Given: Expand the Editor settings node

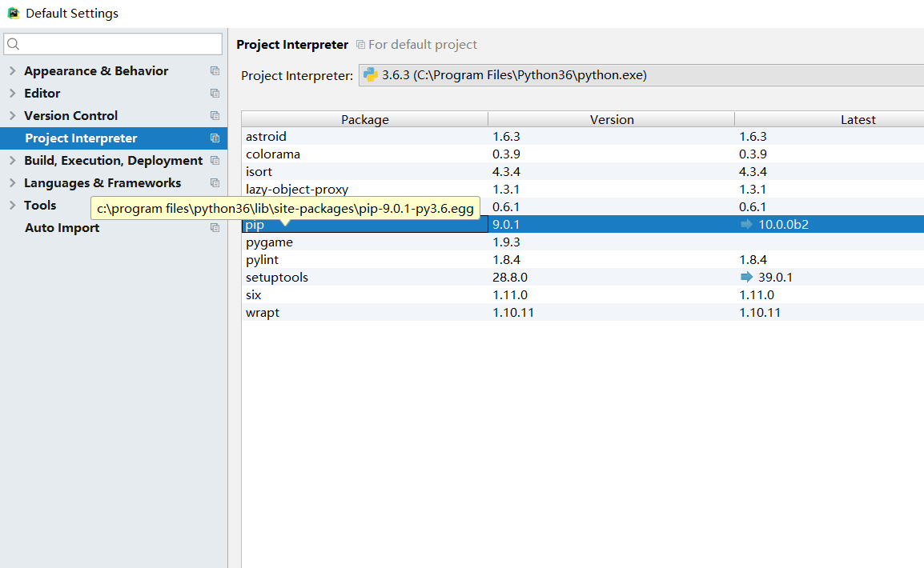Looking at the screenshot, I should pos(12,94).
